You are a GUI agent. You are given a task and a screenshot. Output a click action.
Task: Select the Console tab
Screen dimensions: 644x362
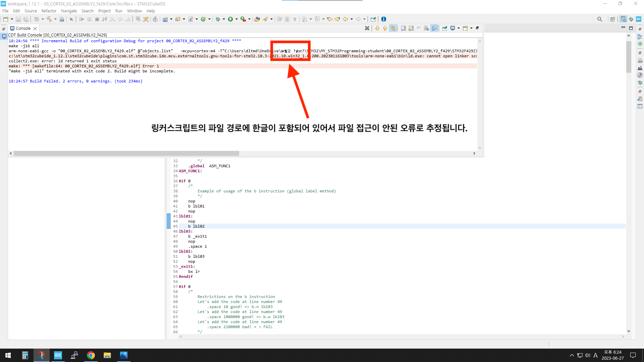[23, 28]
